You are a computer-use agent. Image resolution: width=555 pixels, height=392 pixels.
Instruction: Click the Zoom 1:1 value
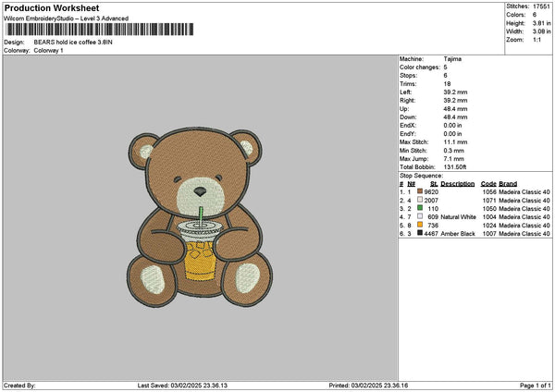pyautogui.click(x=538, y=40)
